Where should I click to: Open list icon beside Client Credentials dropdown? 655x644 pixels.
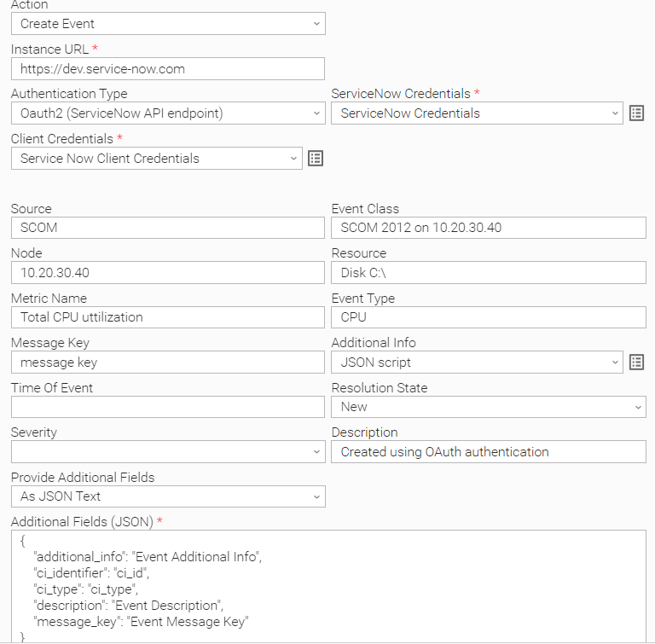pyautogui.click(x=316, y=159)
